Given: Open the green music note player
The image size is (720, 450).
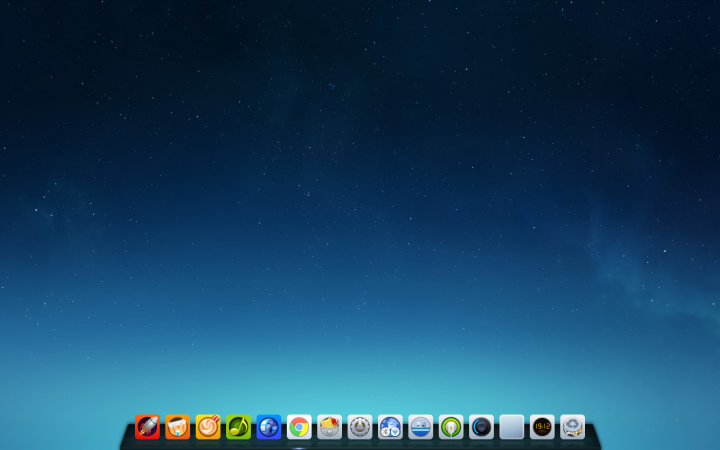Looking at the screenshot, I should 238,427.
